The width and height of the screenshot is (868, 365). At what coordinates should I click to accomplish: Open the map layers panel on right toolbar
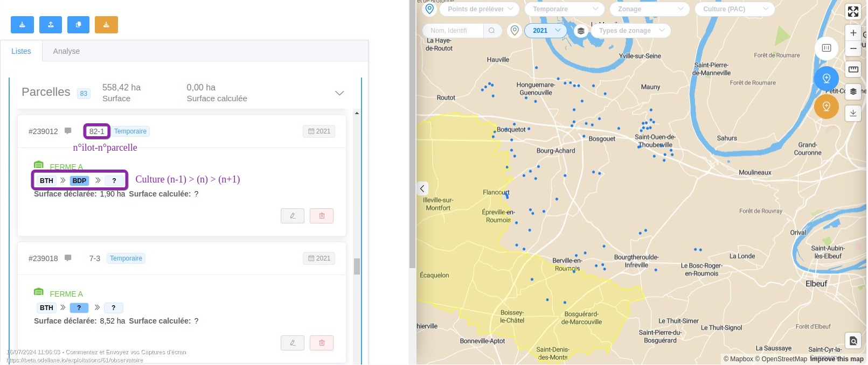(853, 92)
